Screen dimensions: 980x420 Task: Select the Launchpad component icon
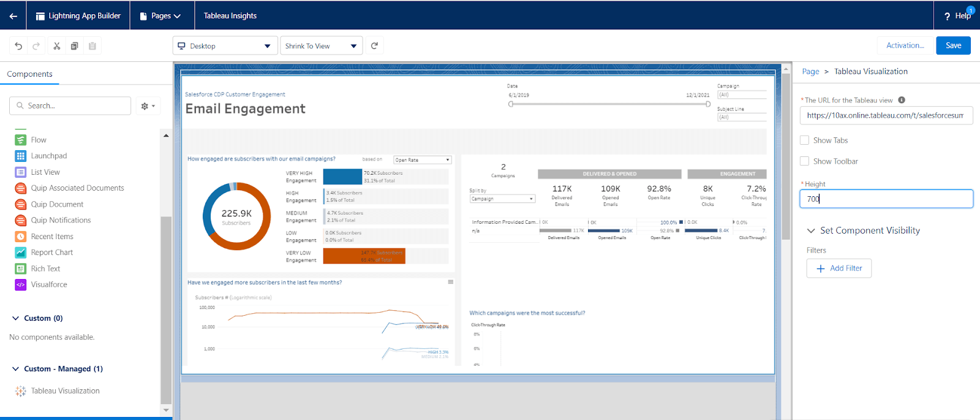pyautogui.click(x=21, y=156)
